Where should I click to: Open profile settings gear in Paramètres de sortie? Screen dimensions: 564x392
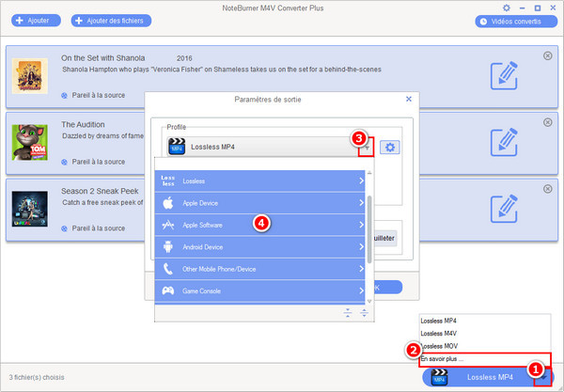tap(389, 147)
